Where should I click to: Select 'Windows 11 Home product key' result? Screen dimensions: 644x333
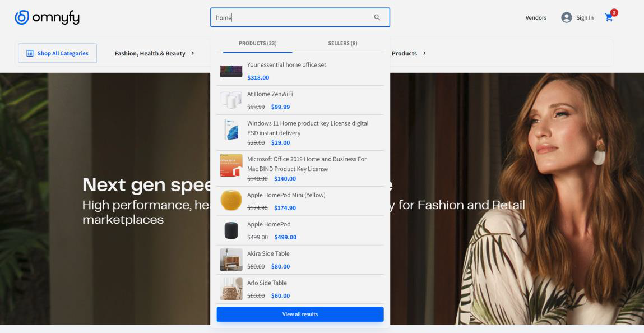[308, 128]
